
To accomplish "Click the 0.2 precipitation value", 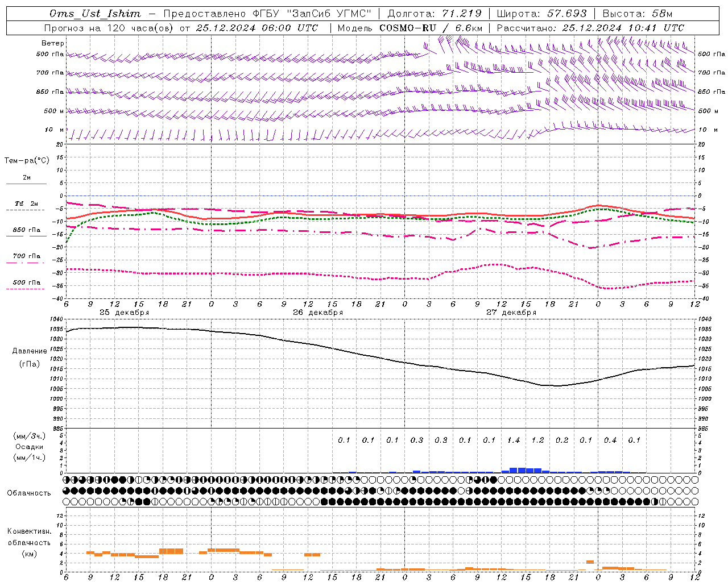I will click(562, 440).
